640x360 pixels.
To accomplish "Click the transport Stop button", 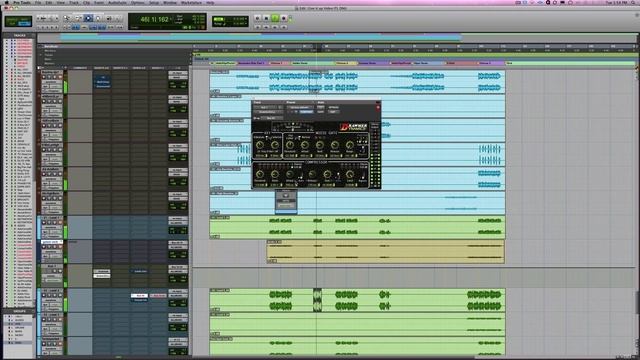I will (266, 18).
